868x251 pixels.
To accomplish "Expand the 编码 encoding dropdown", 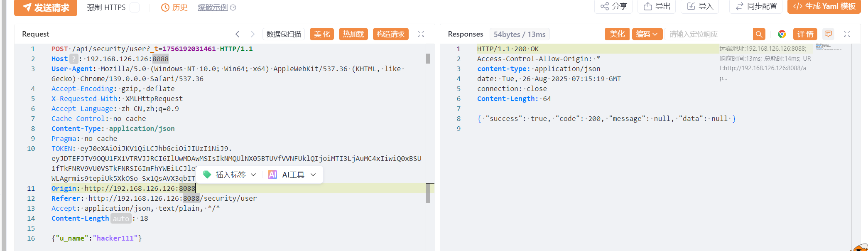I will click(647, 34).
